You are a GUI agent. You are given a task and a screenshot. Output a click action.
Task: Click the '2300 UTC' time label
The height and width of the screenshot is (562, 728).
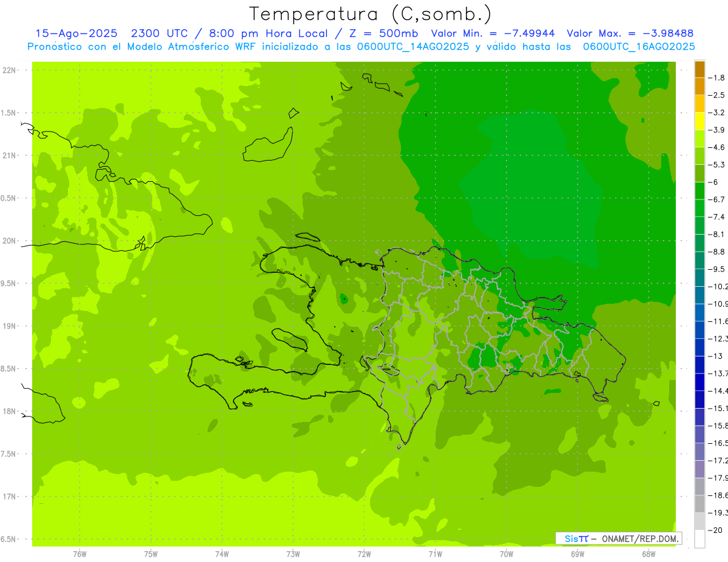click(x=159, y=34)
